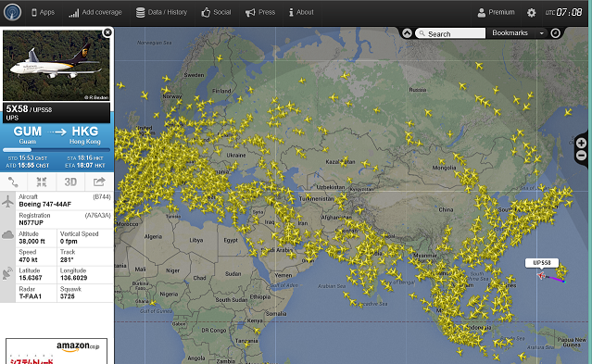This screenshot has height=364, width=592.
Task: Click the Flightradar24 radar logo
Action: [12, 12]
